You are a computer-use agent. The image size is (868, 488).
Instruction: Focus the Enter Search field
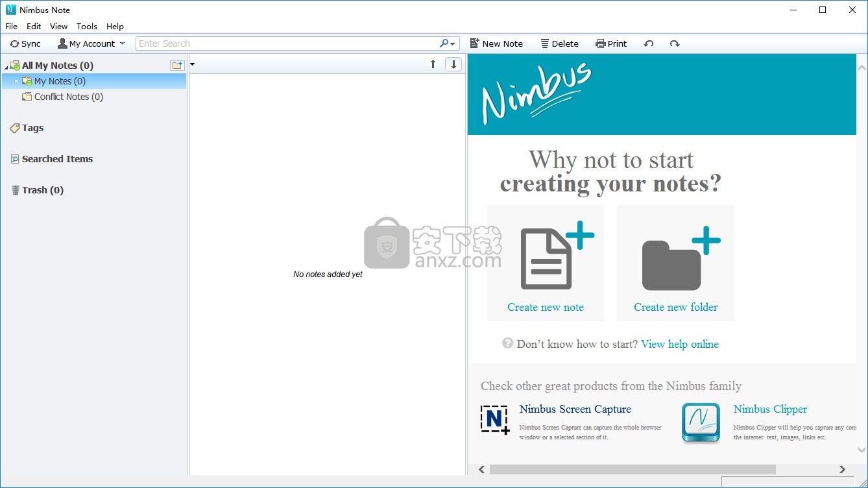(x=287, y=43)
